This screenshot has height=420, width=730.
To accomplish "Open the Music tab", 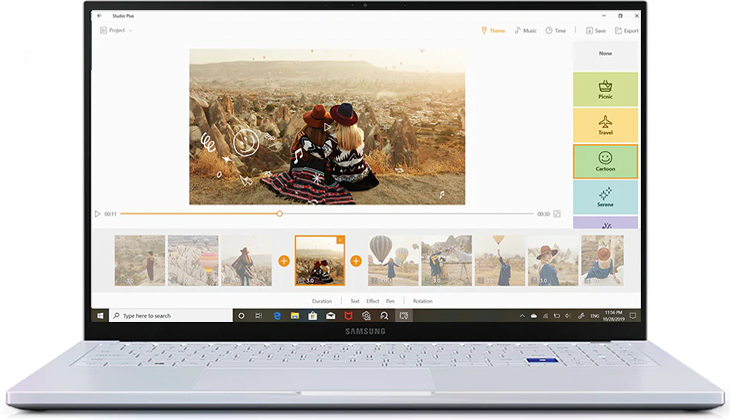I will [526, 31].
